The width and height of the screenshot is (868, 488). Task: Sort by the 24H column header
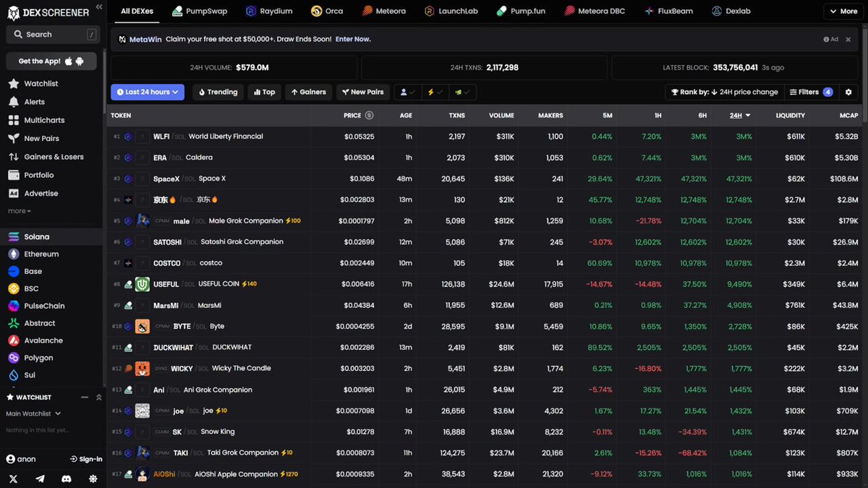coord(739,116)
